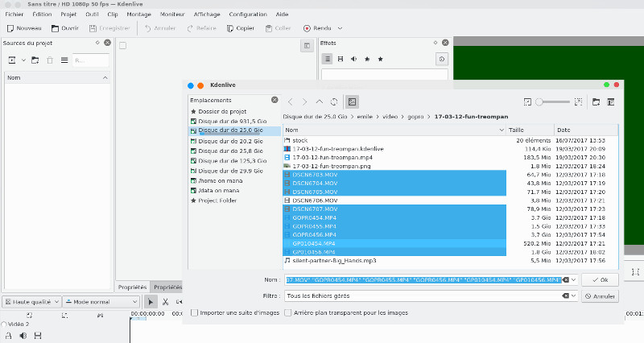Open the Montage menu
The image size is (644, 343).
click(138, 14)
